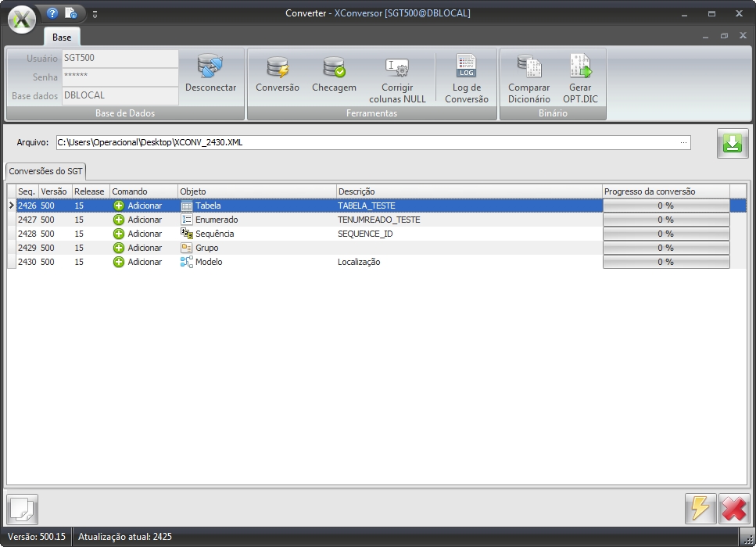
Task: Switch to Conversões do SGT tab
Action: 46,171
